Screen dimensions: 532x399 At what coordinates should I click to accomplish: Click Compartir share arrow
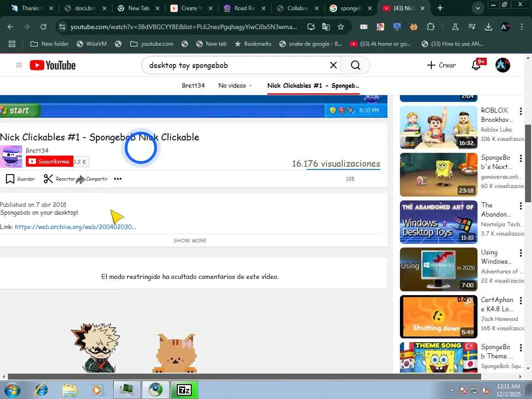(x=80, y=179)
